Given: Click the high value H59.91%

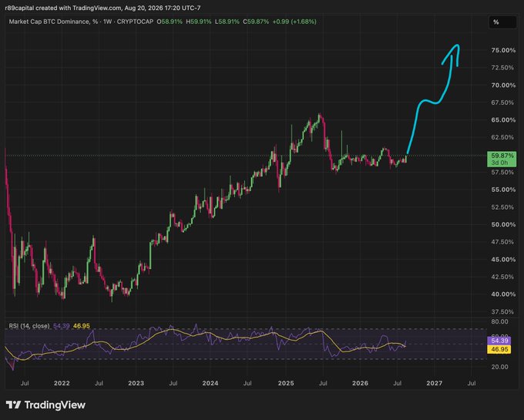Looking at the screenshot, I should coord(199,22).
